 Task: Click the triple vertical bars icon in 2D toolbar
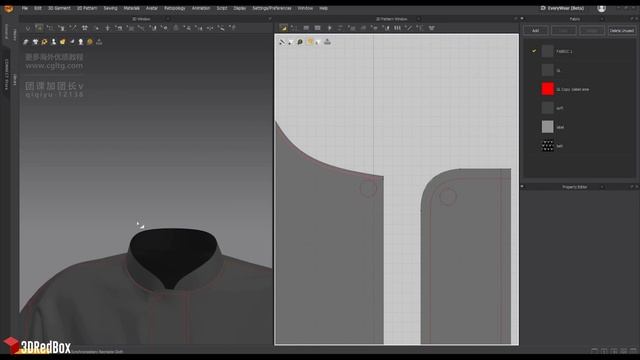point(397,28)
